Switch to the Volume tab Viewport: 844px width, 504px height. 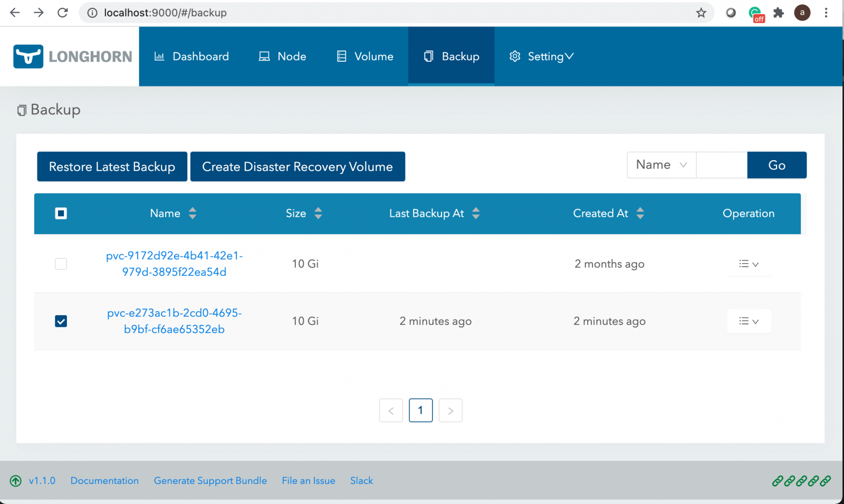(x=365, y=56)
